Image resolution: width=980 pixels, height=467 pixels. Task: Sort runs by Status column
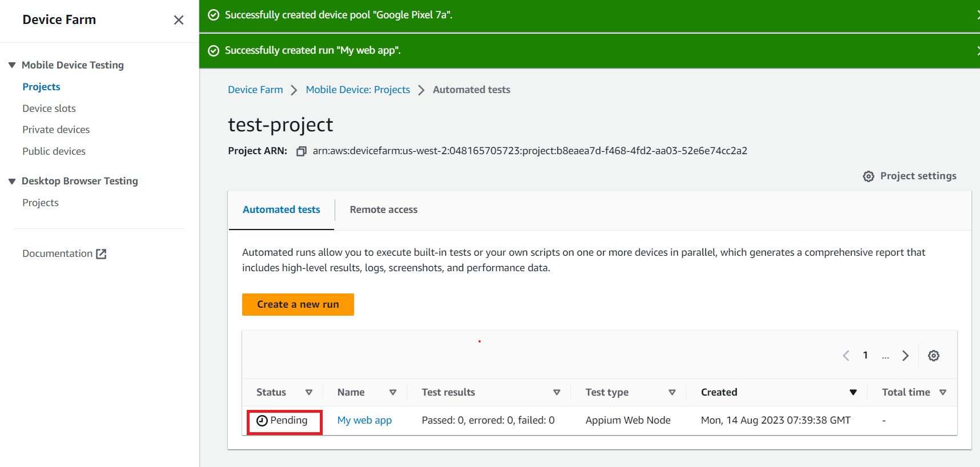(x=308, y=392)
